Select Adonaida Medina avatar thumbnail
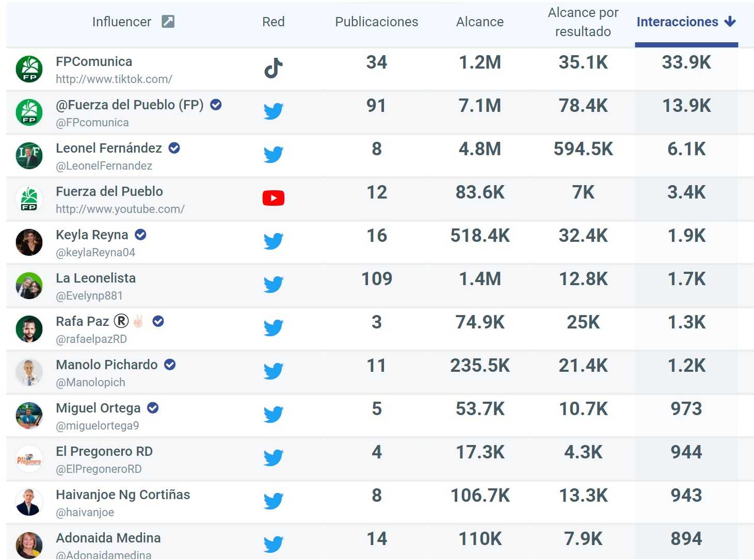Image resolution: width=754 pixels, height=560 pixels. pos(29,545)
